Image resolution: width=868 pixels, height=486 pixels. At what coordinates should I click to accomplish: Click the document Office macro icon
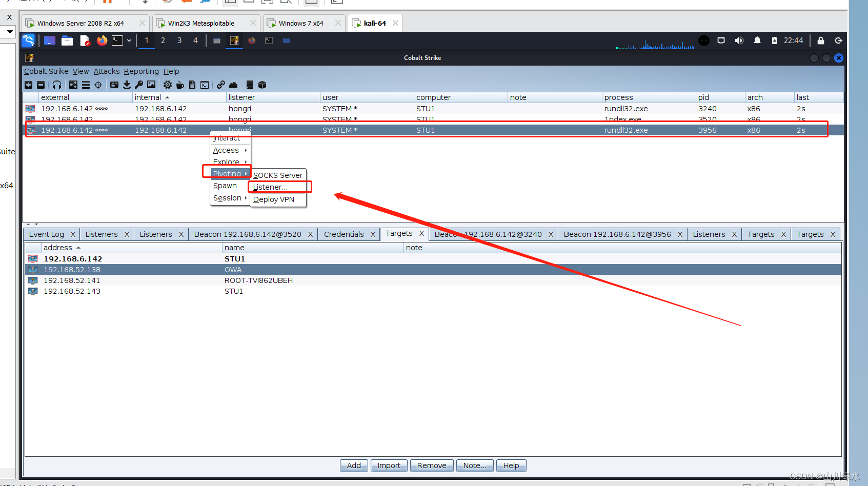tap(192, 85)
